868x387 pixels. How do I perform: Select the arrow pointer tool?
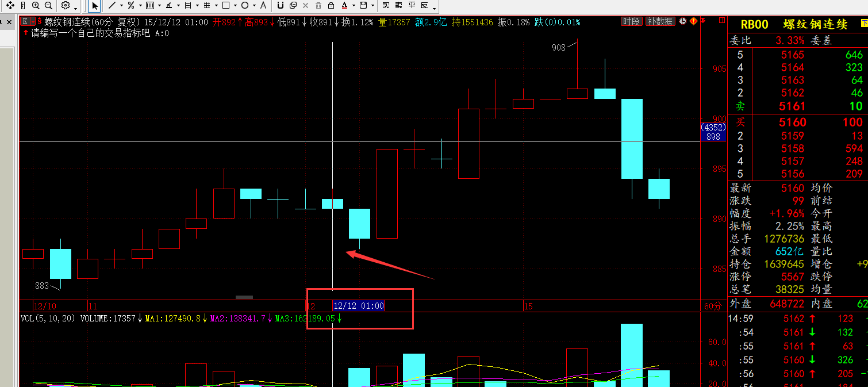tap(95, 6)
